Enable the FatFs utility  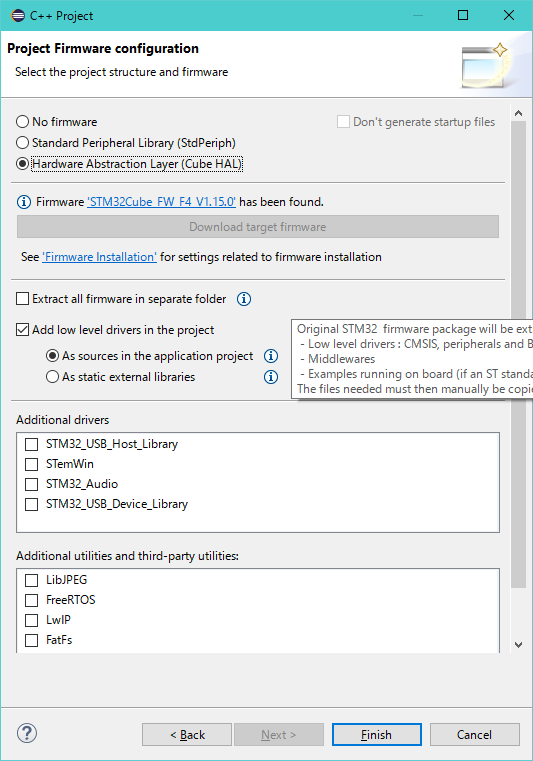[32, 640]
